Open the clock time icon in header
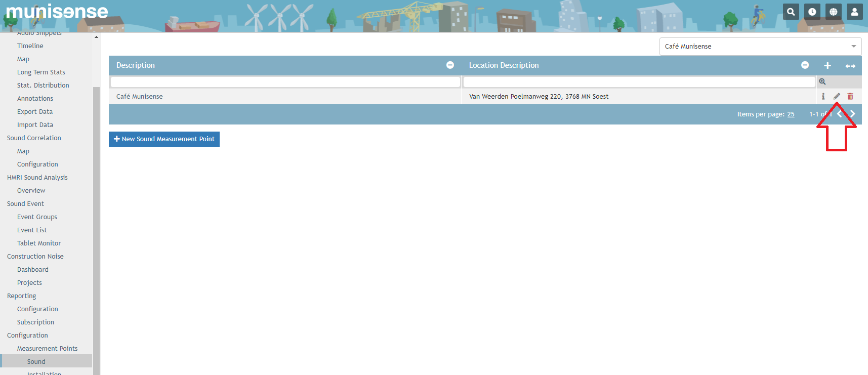868x375 pixels. [x=812, y=12]
